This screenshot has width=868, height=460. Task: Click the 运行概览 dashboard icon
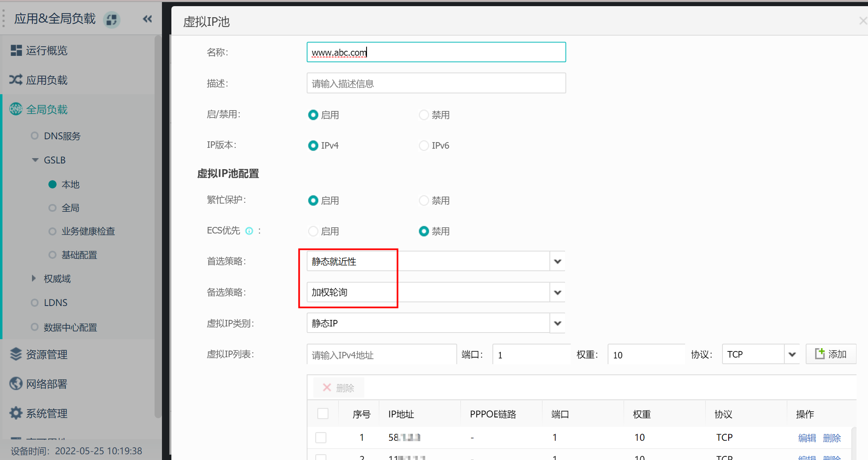tap(16, 50)
